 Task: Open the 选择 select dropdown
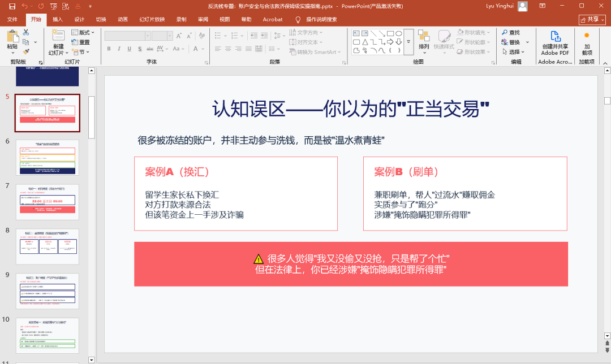pos(513,52)
